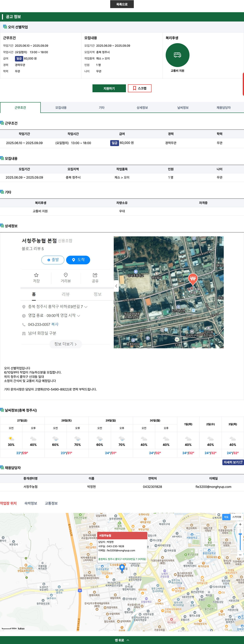Click the 복사 link next to phone number
244x644 pixels.
tap(55, 324)
